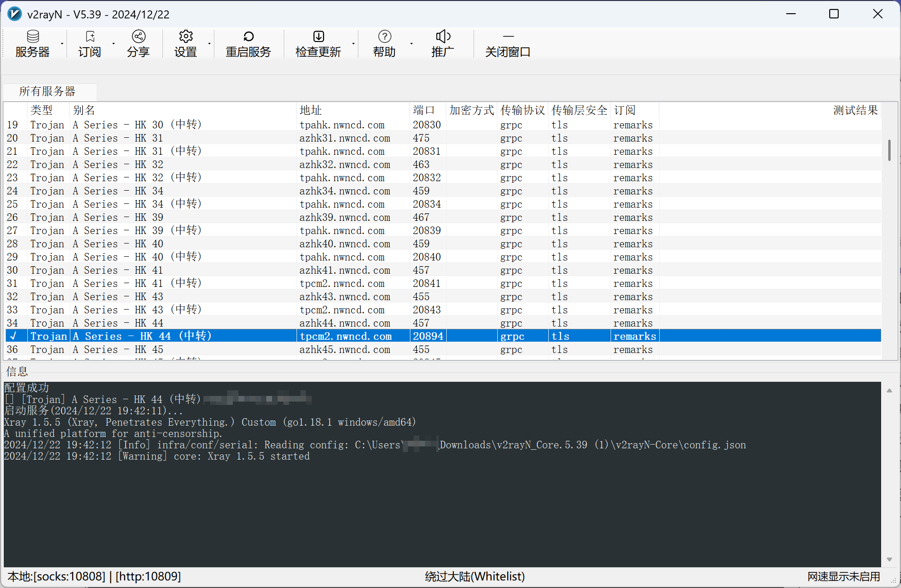Viewport: 901px width, 588px height.
Task: Select row 33 with port 20843
Action: tap(442, 310)
